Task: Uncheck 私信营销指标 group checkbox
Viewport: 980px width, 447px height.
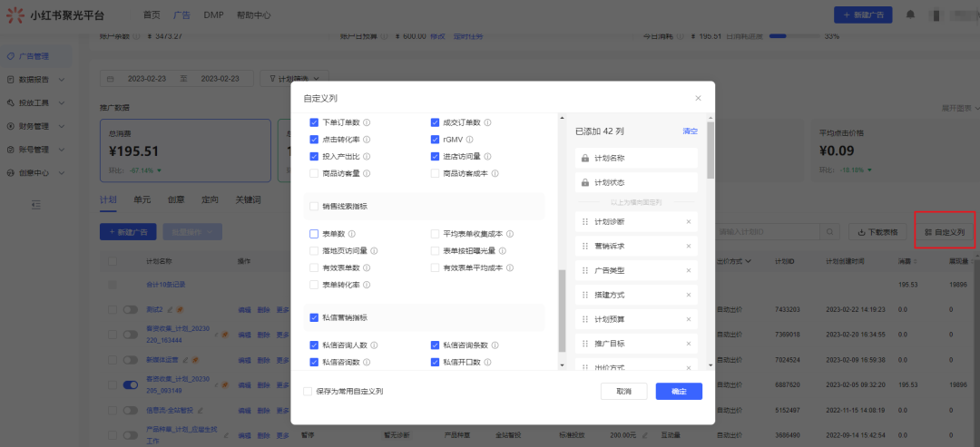Action: pos(314,317)
